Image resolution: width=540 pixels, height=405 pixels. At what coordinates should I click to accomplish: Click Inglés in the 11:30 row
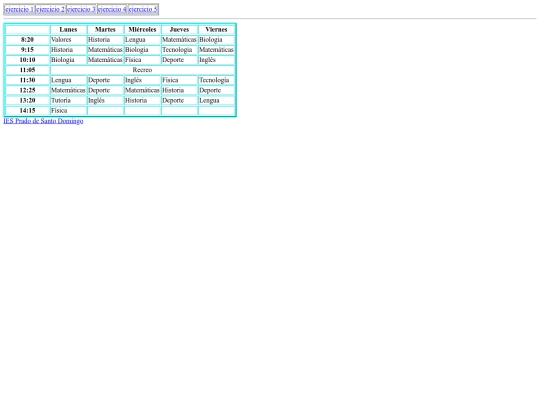142,80
